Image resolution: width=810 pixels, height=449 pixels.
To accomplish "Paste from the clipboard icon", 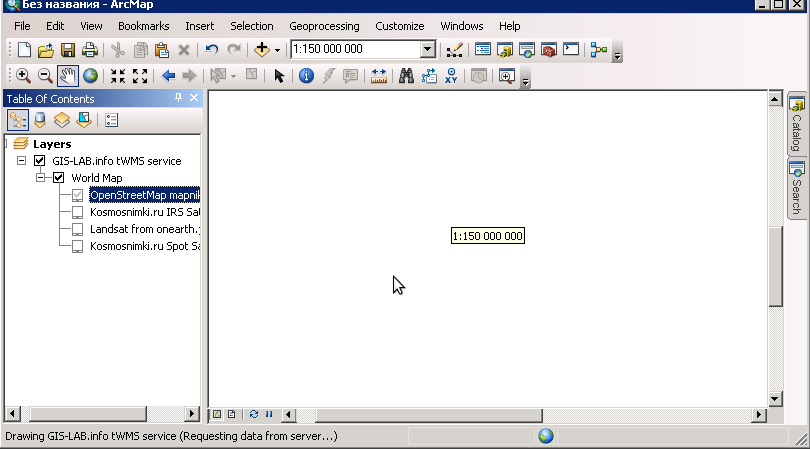I will click(x=162, y=50).
